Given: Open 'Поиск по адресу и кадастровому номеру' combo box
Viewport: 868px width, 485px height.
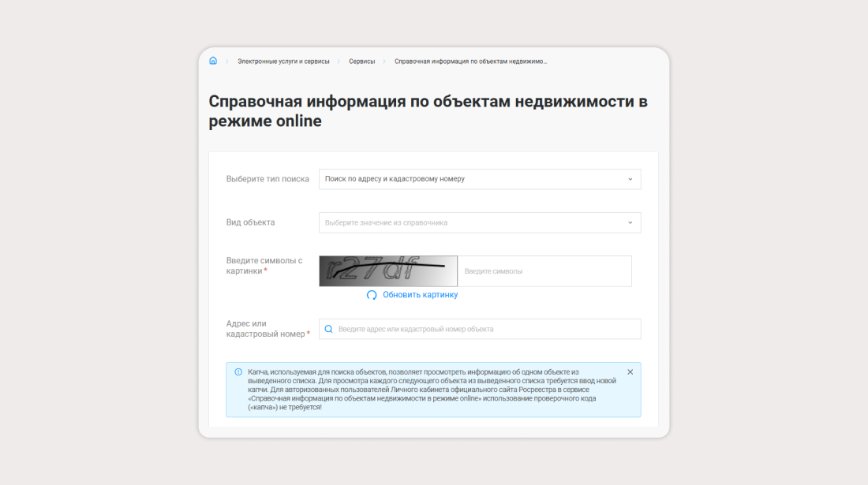Looking at the screenshot, I should 473,179.
